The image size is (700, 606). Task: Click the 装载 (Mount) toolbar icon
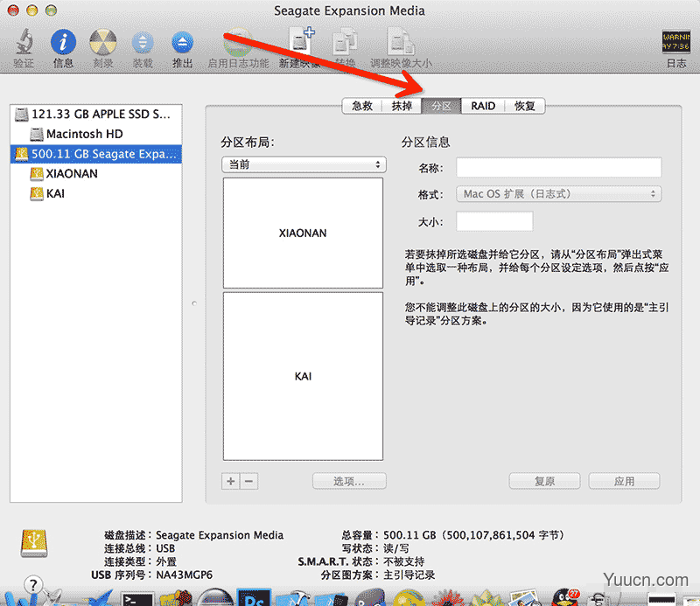click(x=143, y=44)
